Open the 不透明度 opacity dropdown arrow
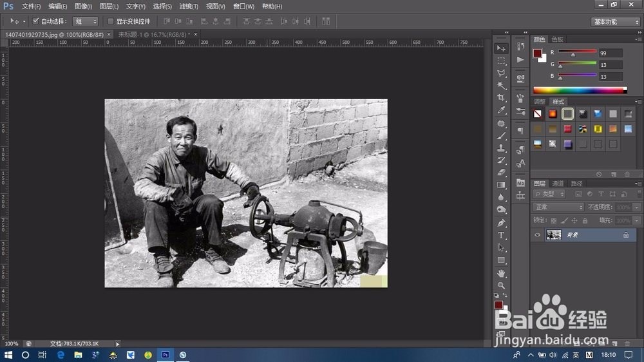This screenshot has width=644, height=362. (637, 207)
